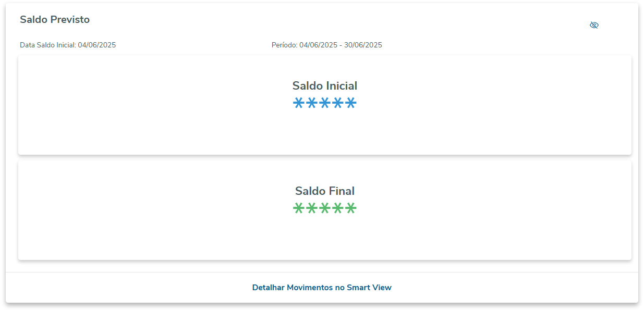Screen dimensions: 644x310
Task: Click the middle blue masked asterisk
Action: (x=324, y=103)
